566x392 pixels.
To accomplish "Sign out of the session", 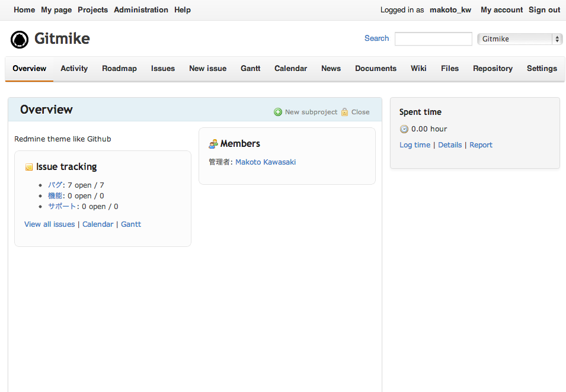I will click(x=544, y=9).
